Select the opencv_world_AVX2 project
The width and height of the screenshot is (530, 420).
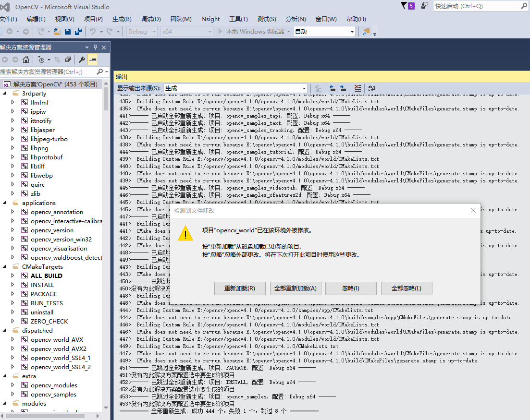click(59, 348)
